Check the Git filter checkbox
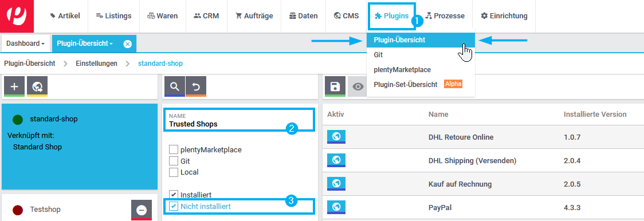 [x=174, y=161]
